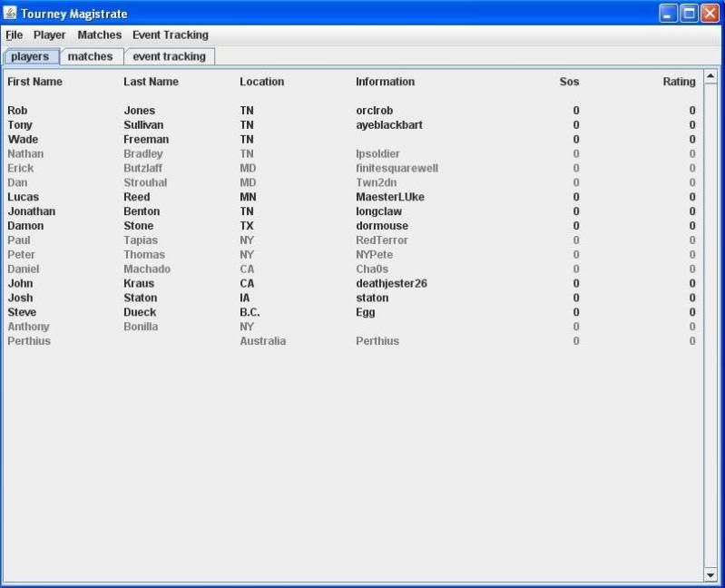
Task: Select the players tab
Action: [30, 56]
